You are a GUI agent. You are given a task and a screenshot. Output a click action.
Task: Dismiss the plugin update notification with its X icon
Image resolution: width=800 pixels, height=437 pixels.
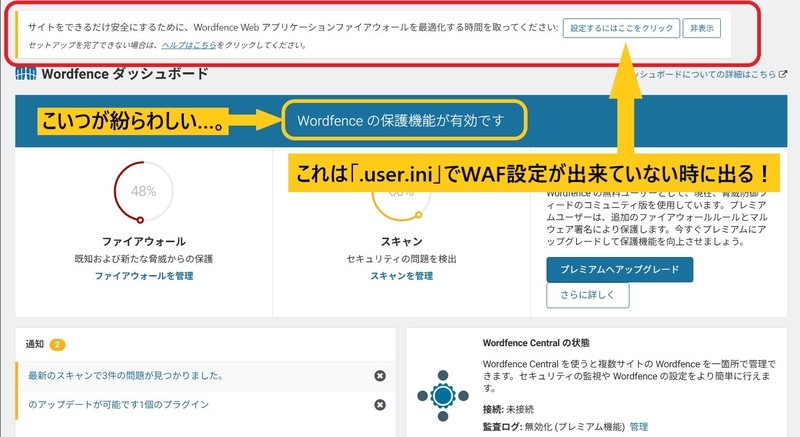380,404
